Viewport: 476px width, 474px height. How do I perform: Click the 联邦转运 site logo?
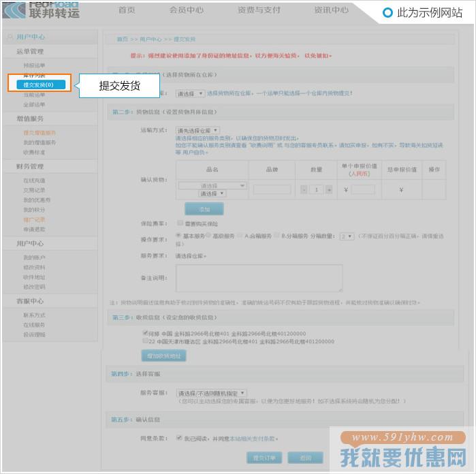point(41,10)
